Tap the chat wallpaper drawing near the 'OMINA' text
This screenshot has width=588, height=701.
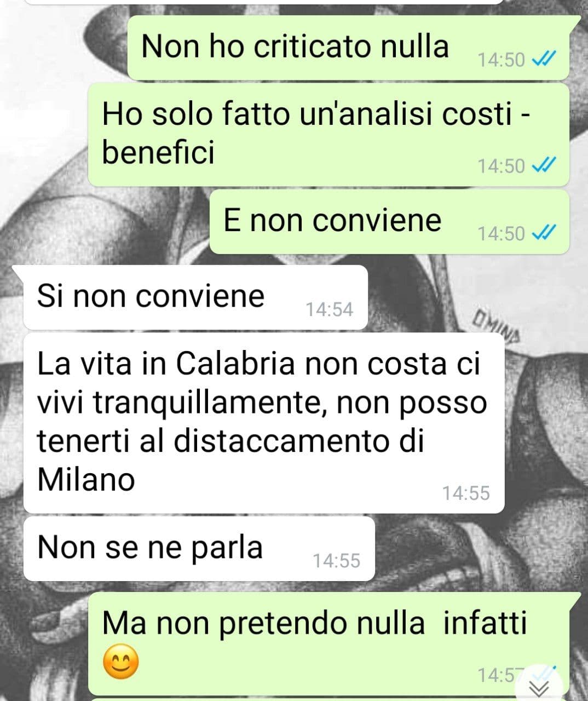[x=497, y=323]
